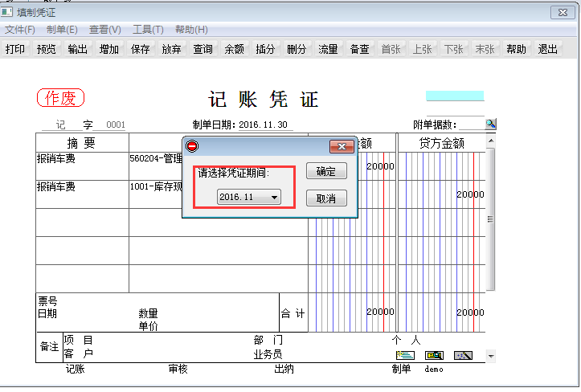Click the vertical scrollbar of voucher table

click(491, 218)
